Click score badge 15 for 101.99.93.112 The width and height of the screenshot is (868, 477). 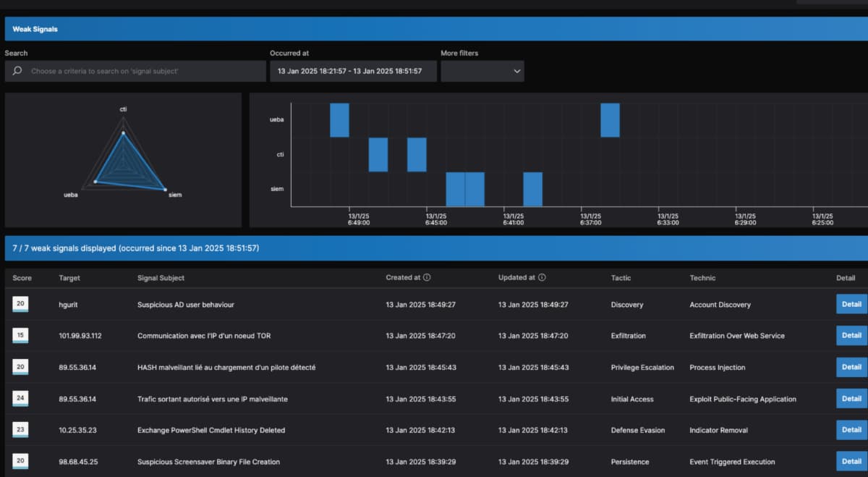pyautogui.click(x=20, y=336)
